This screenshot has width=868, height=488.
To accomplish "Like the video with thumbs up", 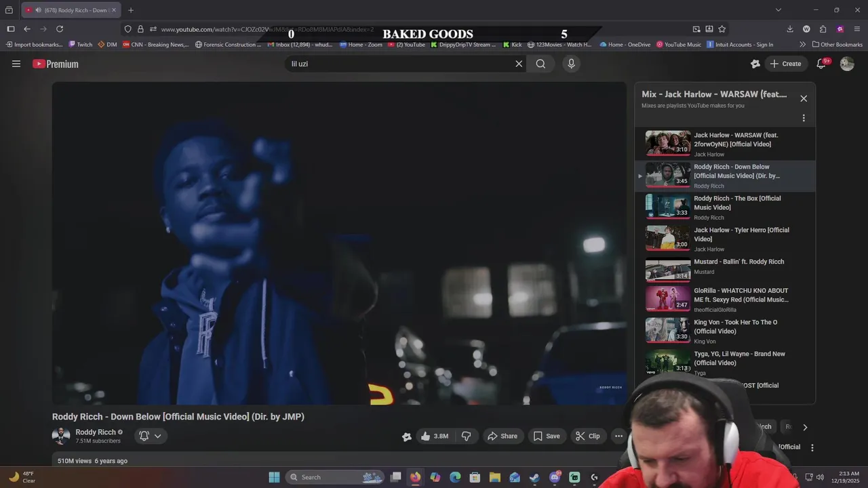I will pyautogui.click(x=434, y=436).
